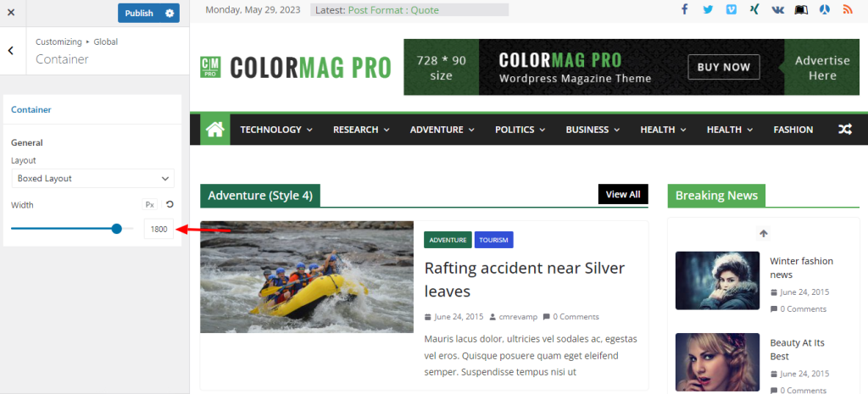Click the RSS feed icon
Screen dimensions: 868x394
tap(848, 9)
